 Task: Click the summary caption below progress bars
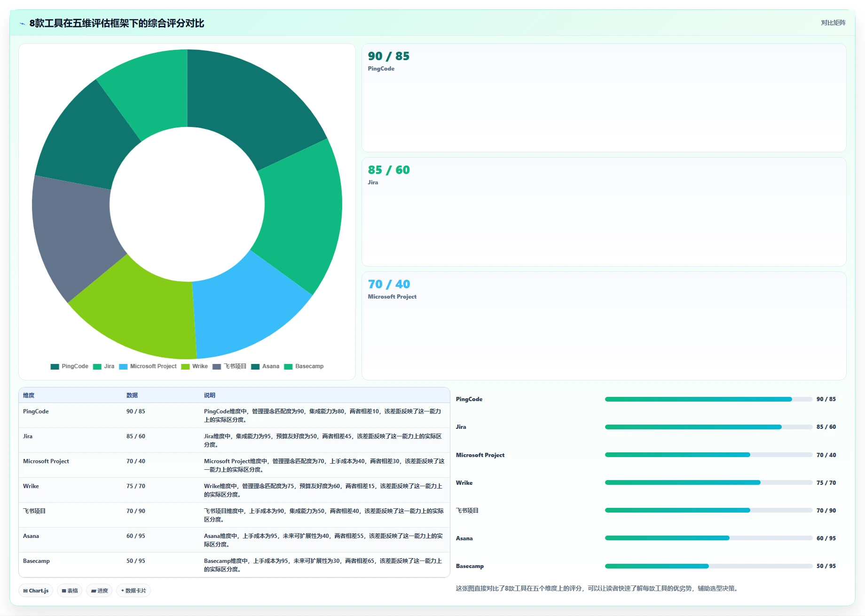597,589
